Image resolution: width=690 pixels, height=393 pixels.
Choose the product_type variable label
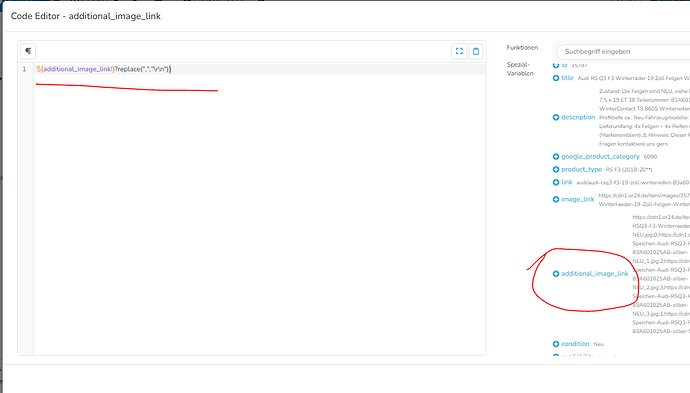point(581,169)
